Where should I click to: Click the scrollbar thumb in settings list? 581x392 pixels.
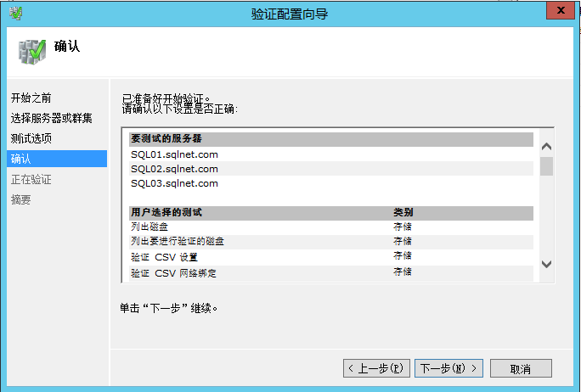pos(546,166)
